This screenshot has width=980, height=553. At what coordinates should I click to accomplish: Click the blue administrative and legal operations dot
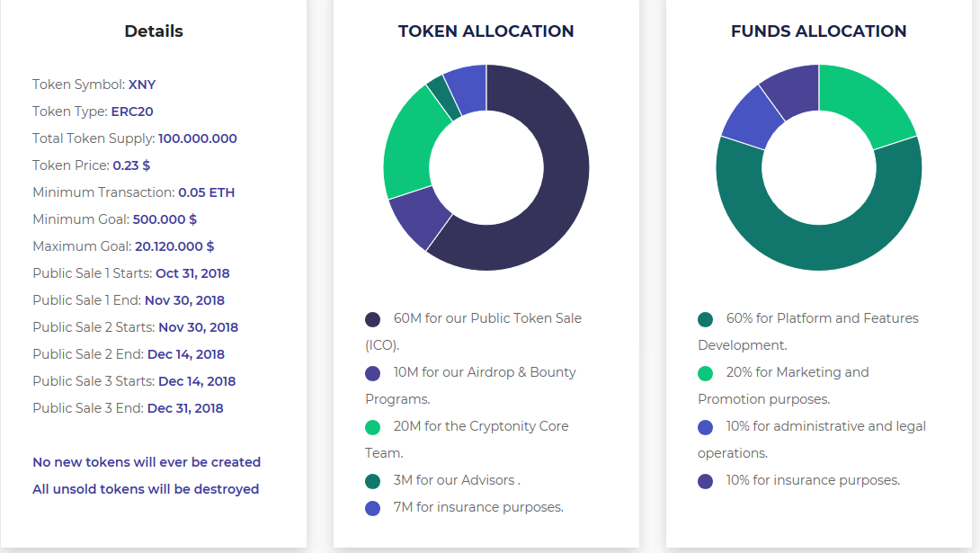(x=706, y=427)
